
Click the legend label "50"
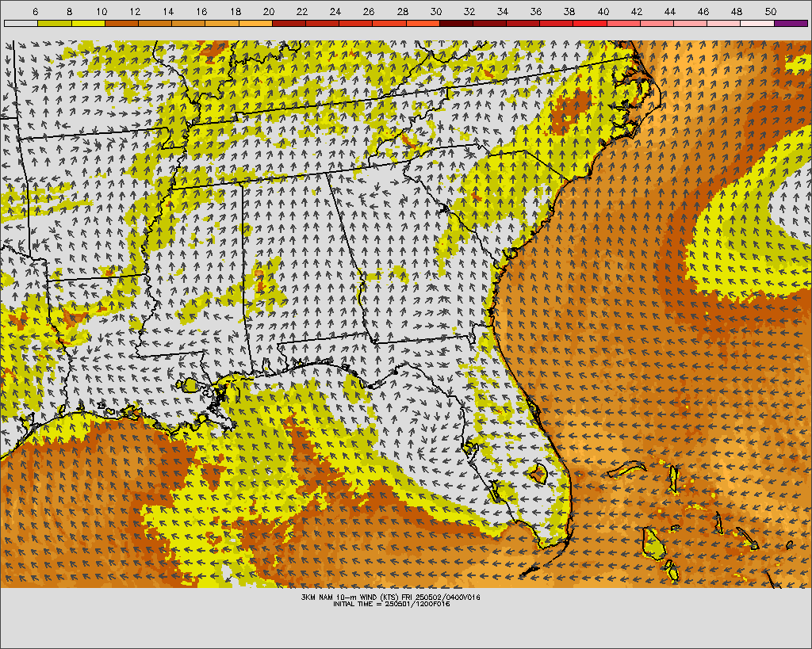(x=770, y=11)
